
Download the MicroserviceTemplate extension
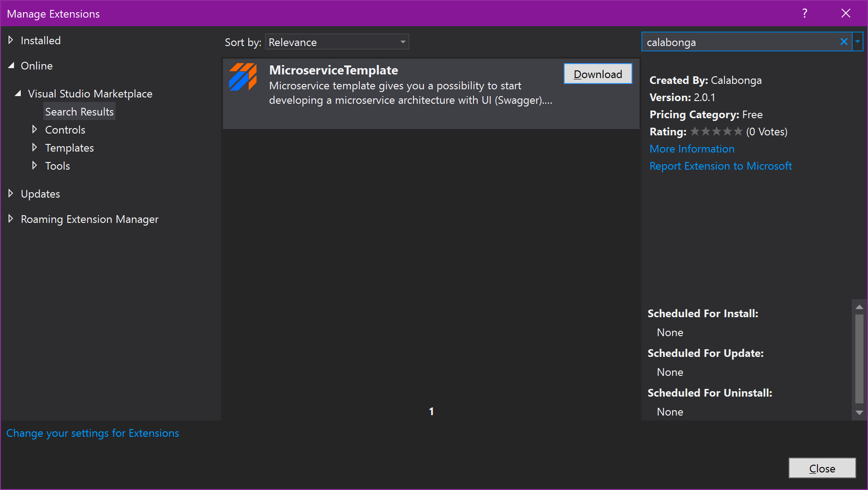(597, 74)
